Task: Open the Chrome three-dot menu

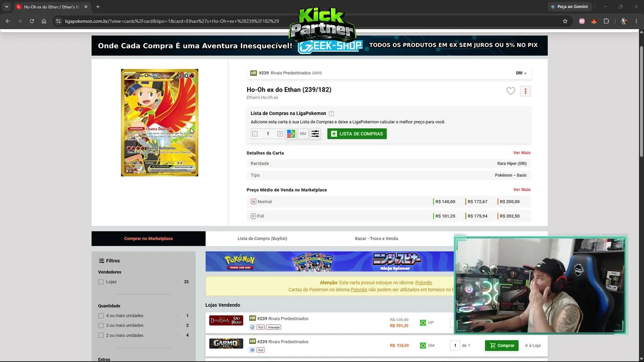Action: point(636,21)
